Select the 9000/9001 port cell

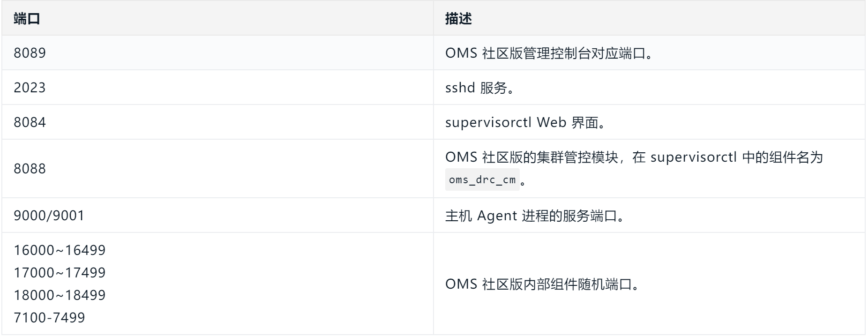49,216
